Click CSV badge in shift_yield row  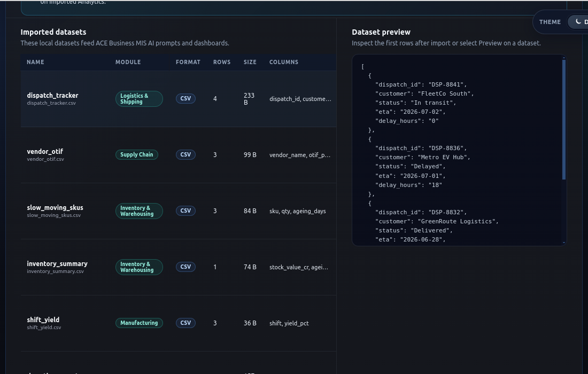coord(185,323)
